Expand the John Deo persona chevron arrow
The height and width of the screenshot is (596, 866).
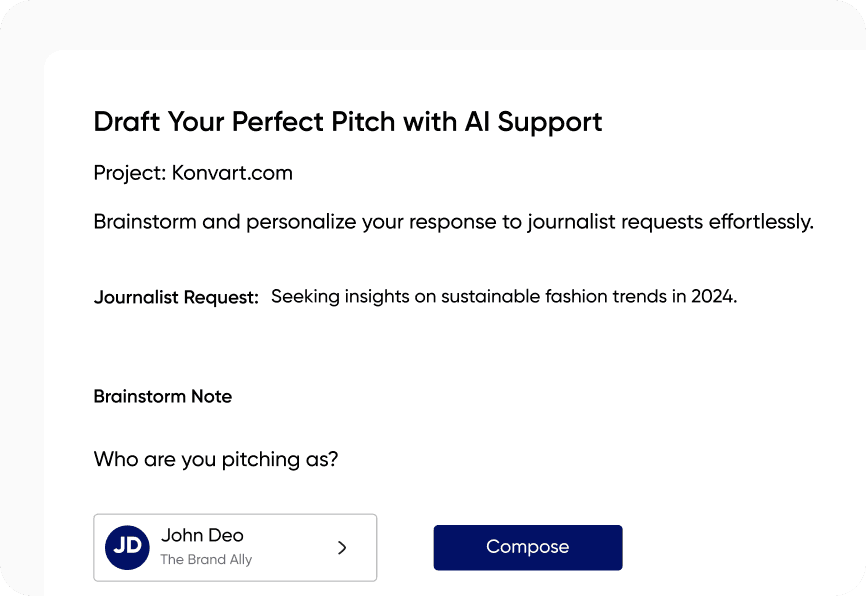click(x=342, y=547)
